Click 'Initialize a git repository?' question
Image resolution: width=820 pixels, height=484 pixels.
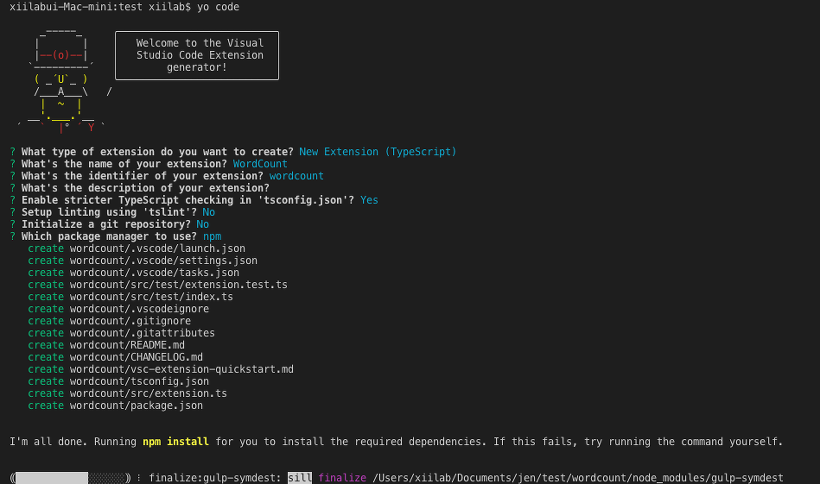coord(106,224)
